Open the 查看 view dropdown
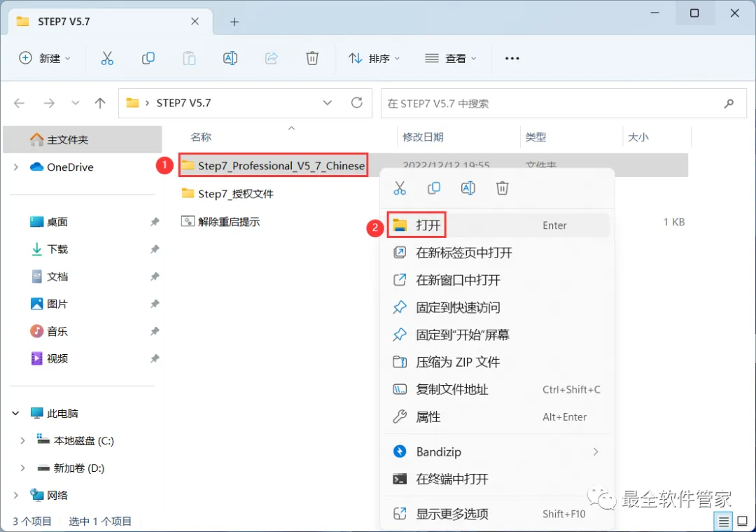The image size is (756, 532). pos(451,58)
